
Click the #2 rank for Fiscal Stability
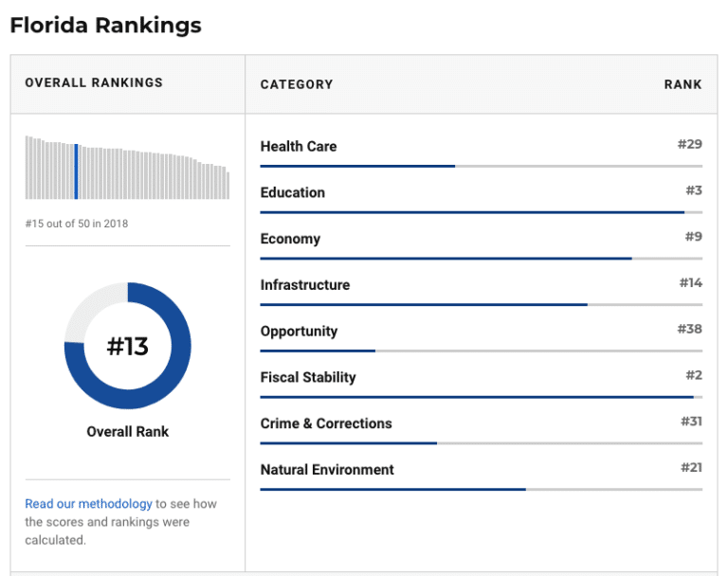[x=693, y=376]
